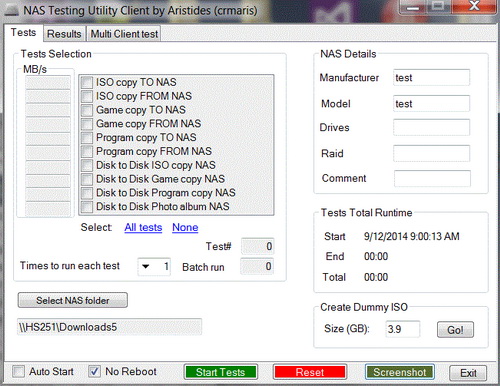Switch to the Results tab
The height and width of the screenshot is (386, 500).
point(64,34)
